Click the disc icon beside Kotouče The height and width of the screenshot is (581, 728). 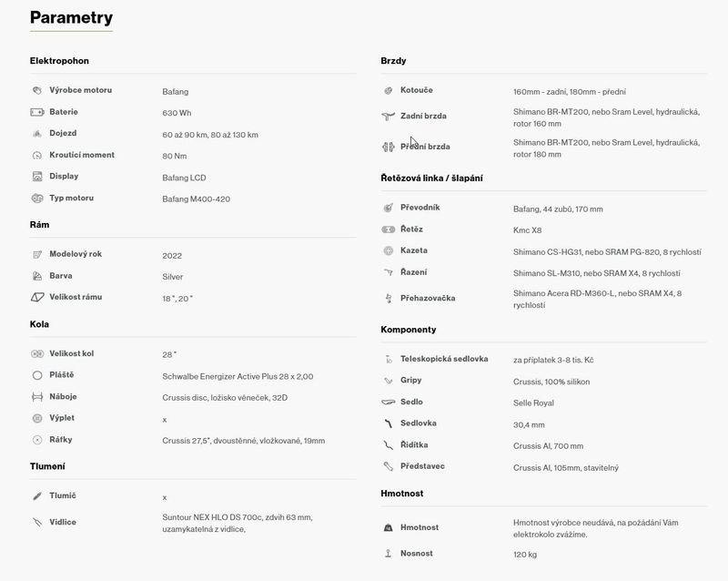point(388,91)
